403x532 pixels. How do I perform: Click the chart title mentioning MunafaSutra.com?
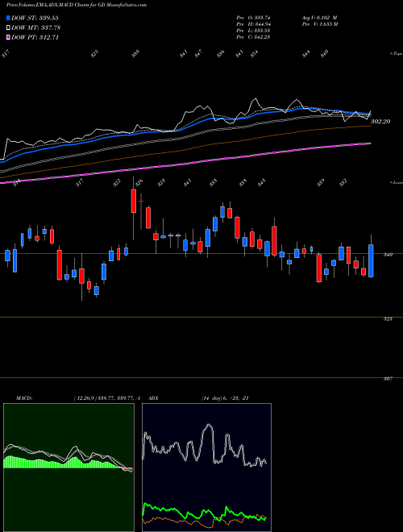point(77,6)
